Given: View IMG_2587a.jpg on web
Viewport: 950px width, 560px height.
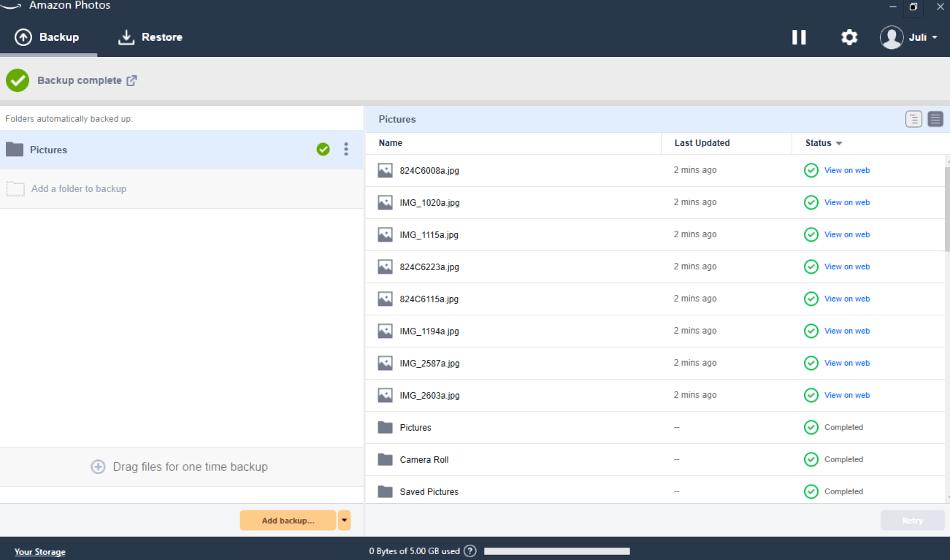Looking at the screenshot, I should [x=847, y=363].
